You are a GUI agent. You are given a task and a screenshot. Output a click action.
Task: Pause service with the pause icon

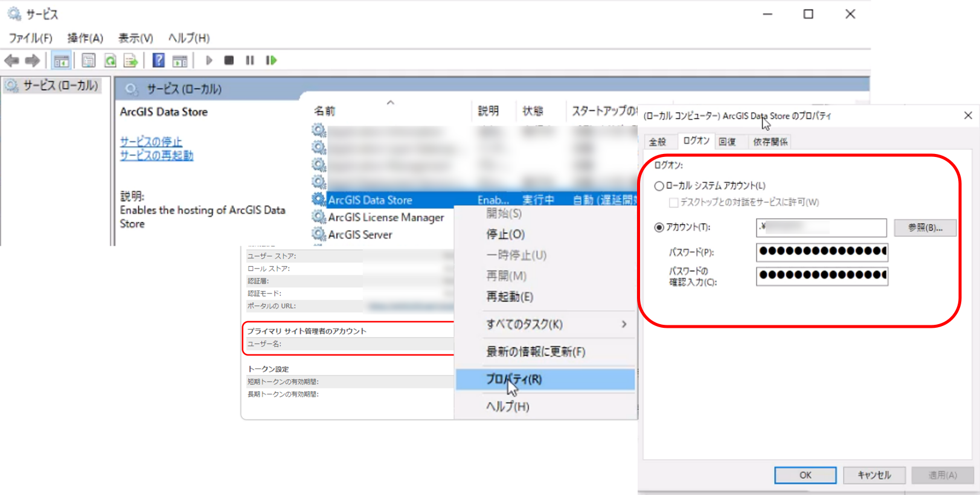[x=250, y=60]
